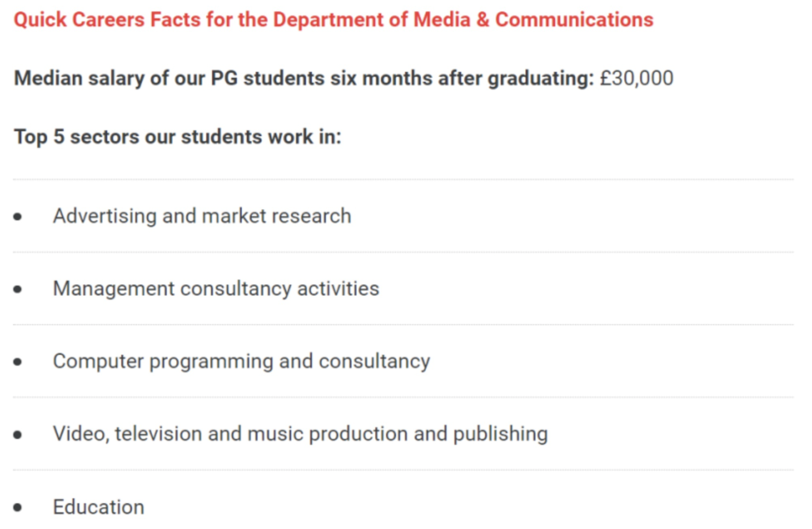
Task: Click the phrase PG students in salary line
Action: 267,79
